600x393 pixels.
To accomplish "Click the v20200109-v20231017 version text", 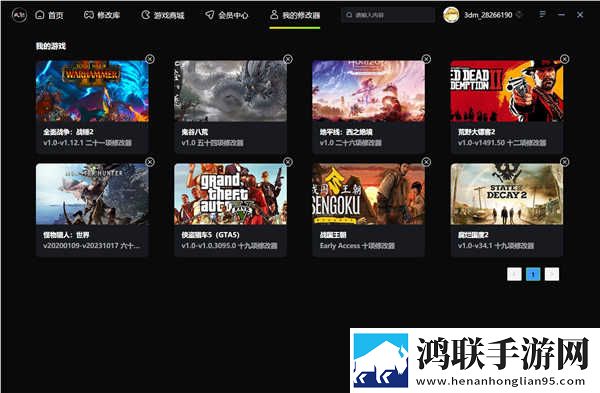I will [x=91, y=246].
